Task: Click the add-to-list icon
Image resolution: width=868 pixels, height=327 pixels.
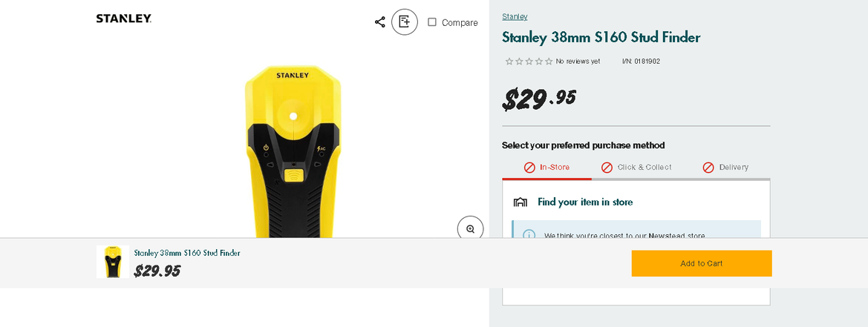Action: pyautogui.click(x=405, y=22)
